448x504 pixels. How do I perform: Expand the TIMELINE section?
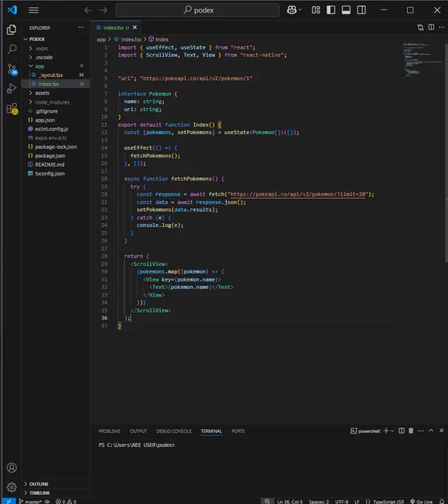pos(56,493)
